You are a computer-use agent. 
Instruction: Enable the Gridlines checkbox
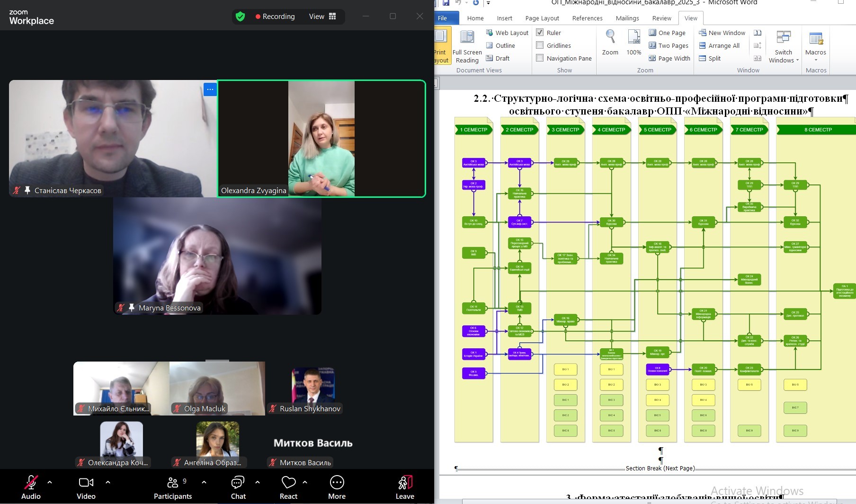point(540,45)
